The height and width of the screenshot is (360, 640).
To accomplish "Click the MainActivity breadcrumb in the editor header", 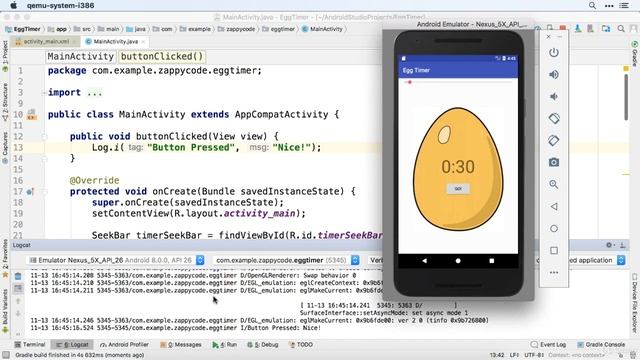I will point(80,56).
